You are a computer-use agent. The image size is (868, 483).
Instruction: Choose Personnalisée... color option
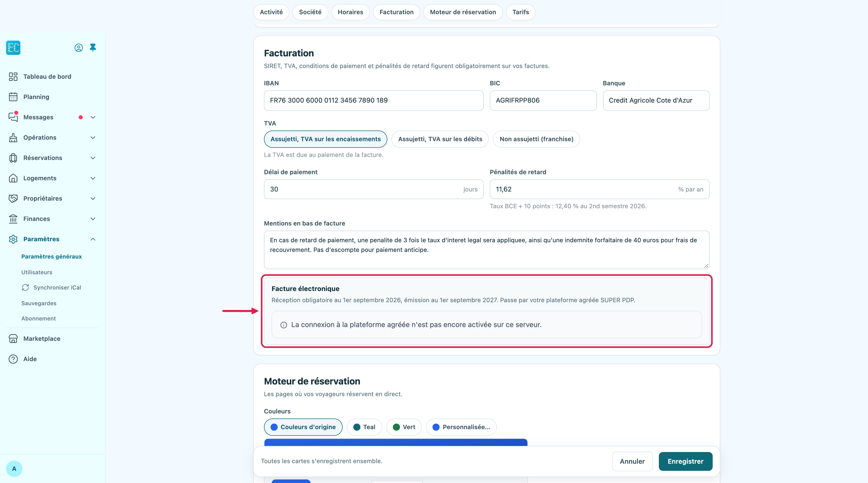click(x=461, y=427)
